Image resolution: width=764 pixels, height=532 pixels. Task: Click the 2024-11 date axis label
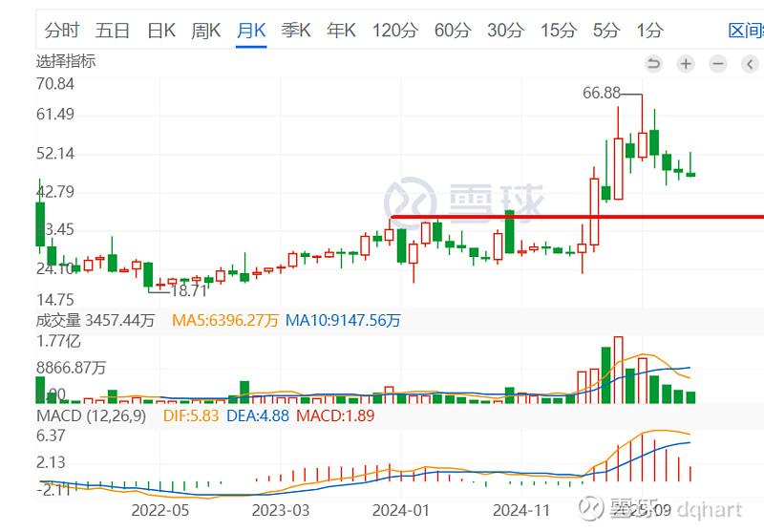(520, 511)
